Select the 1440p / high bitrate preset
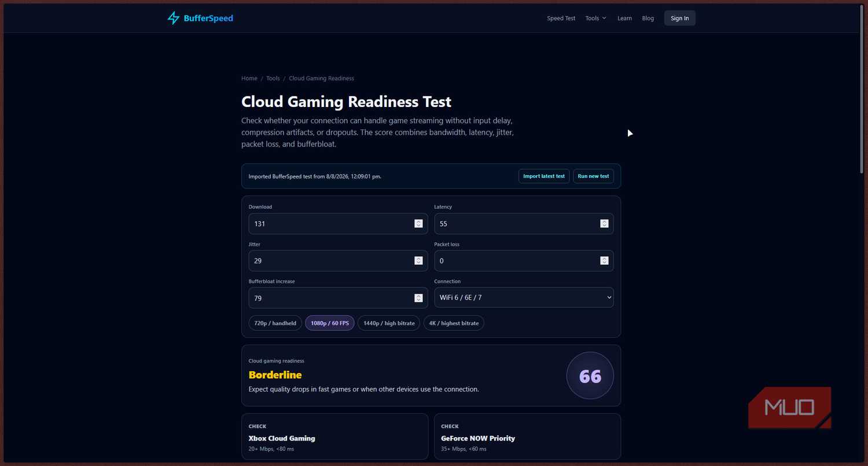 (389, 323)
